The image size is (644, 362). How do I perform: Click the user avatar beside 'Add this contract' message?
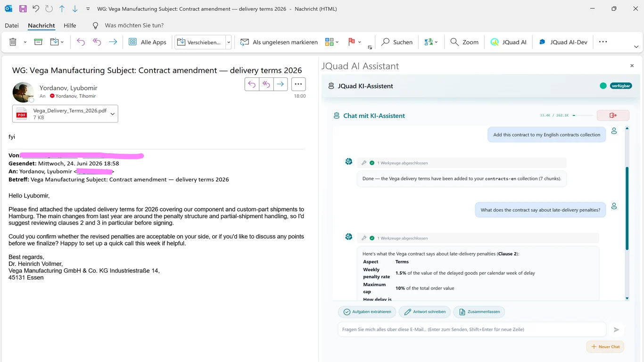coord(614,131)
